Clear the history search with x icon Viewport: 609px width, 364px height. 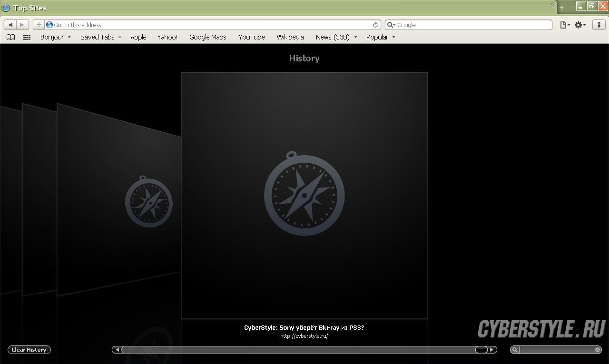point(598,350)
